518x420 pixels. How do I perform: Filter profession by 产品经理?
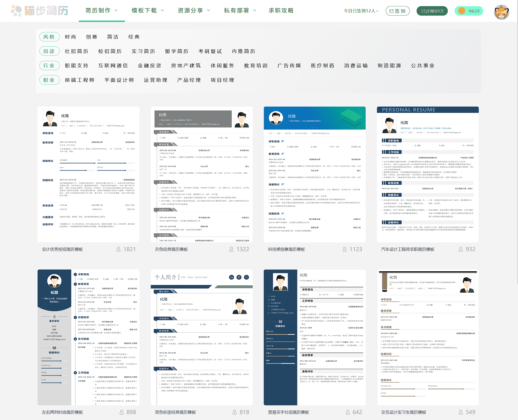click(189, 80)
